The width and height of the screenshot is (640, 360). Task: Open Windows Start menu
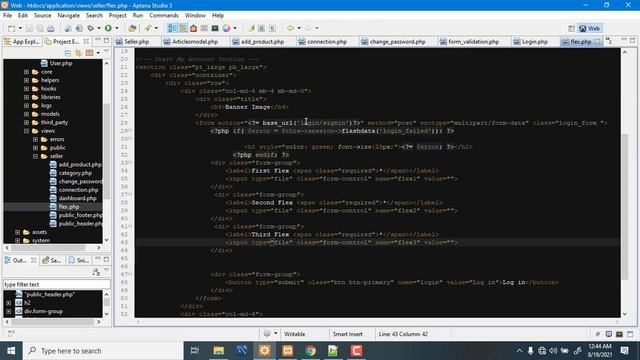(x=11, y=351)
